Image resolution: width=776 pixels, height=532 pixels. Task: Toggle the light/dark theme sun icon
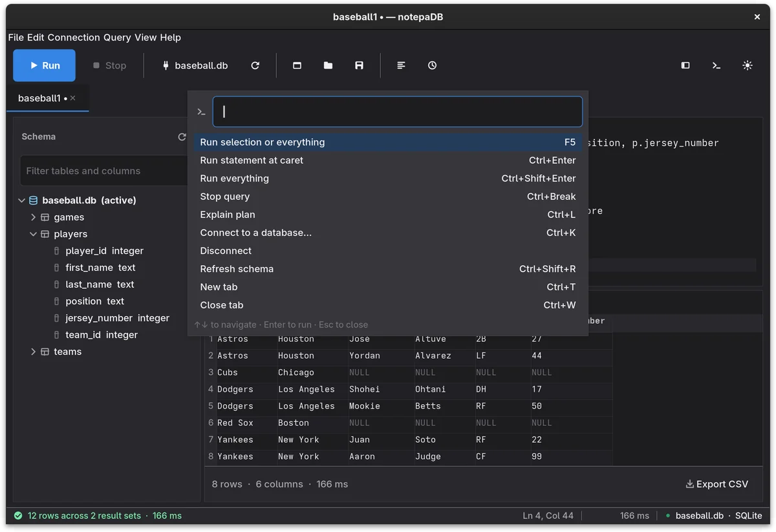[748, 65]
